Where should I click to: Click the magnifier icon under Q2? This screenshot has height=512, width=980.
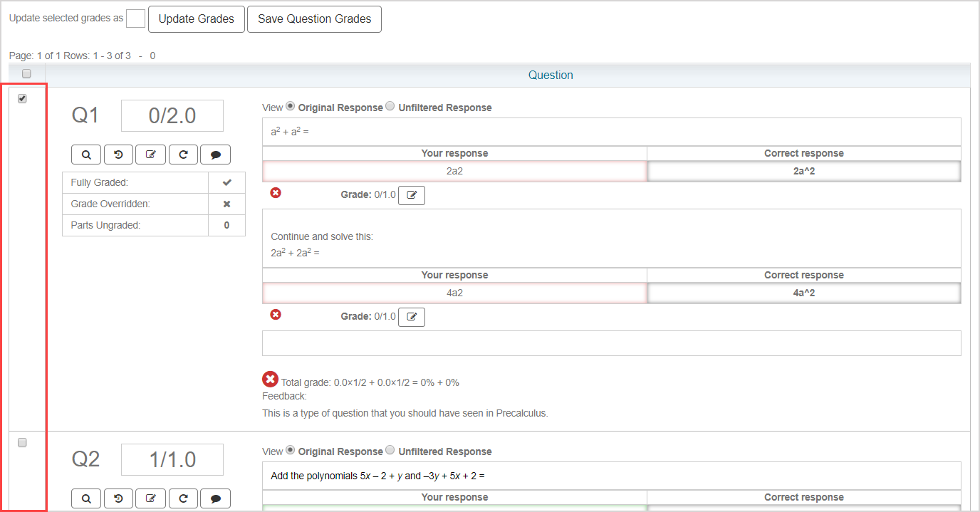pyautogui.click(x=86, y=498)
